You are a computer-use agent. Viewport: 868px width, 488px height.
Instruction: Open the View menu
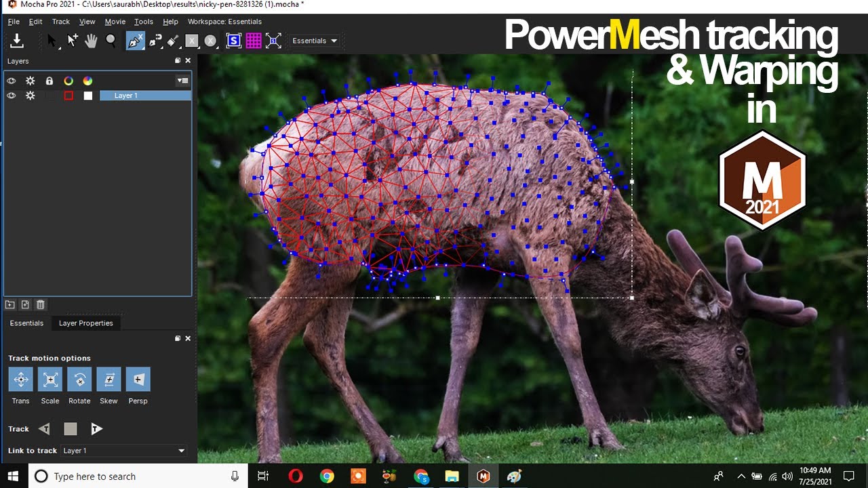pos(87,22)
